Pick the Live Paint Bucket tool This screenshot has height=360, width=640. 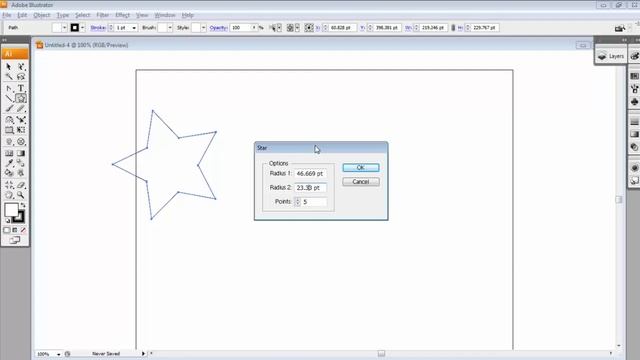[x=9, y=173]
